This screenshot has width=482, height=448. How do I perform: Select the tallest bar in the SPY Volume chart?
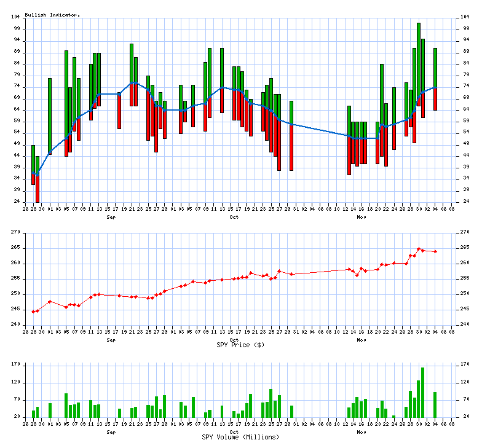(x=422, y=393)
